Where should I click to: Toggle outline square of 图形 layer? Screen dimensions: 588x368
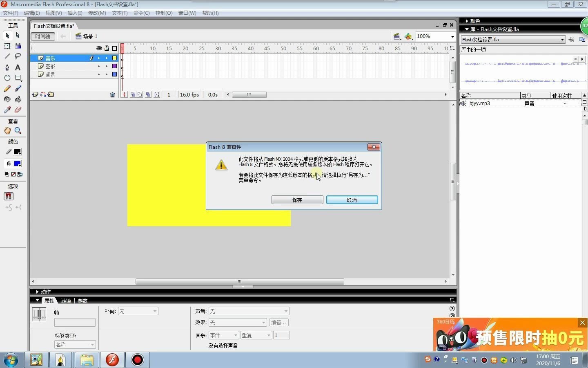coord(115,66)
